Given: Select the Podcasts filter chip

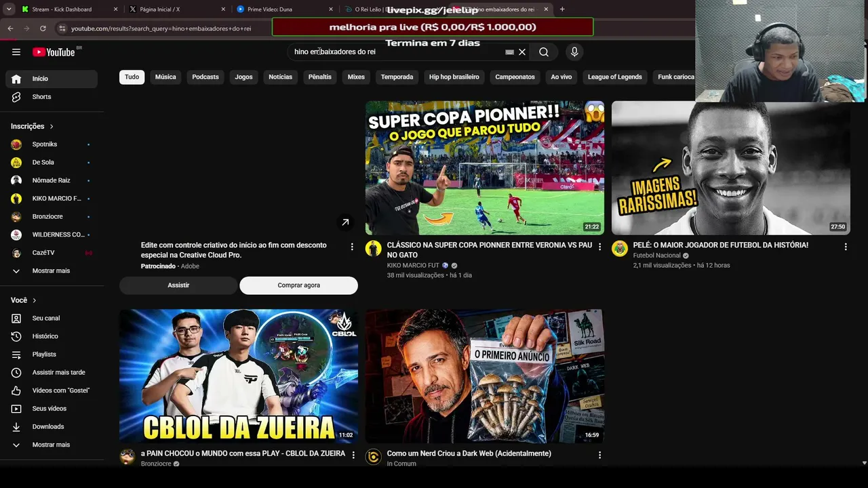Looking at the screenshot, I should [x=205, y=77].
